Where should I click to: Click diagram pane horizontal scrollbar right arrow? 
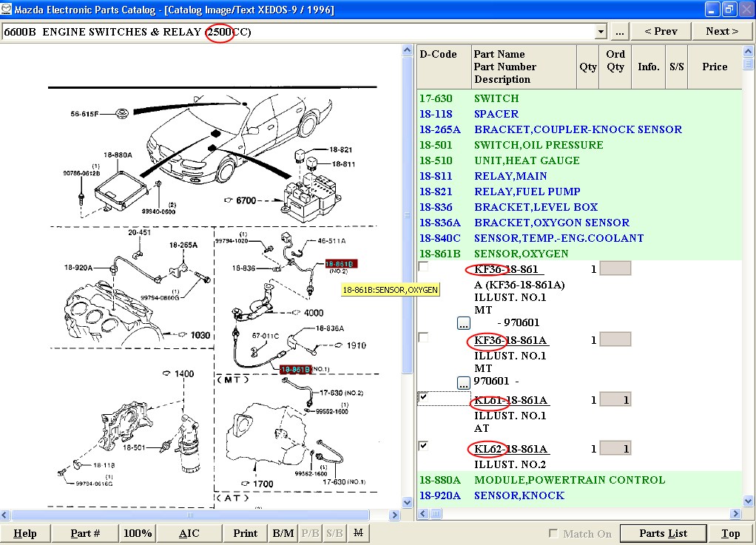click(x=395, y=515)
